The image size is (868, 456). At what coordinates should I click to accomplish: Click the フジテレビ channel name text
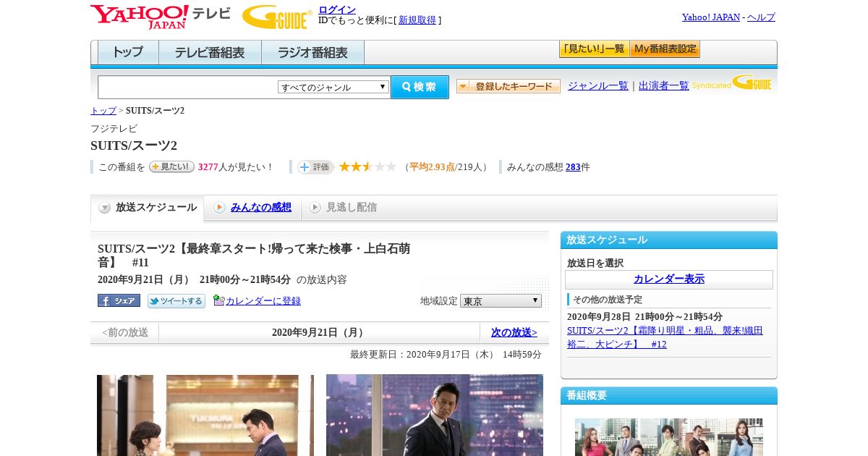pos(114,129)
